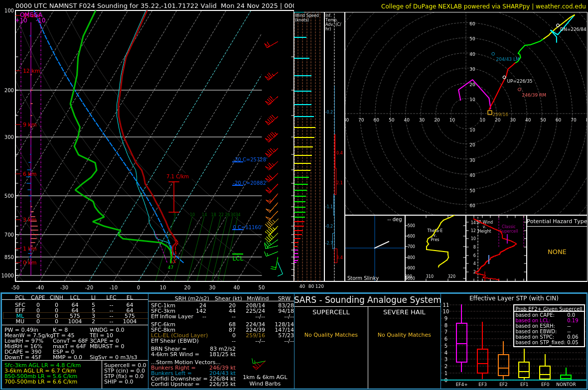Click the Classic Supercell label
This screenshot has width=588, height=390.
[x=509, y=229]
